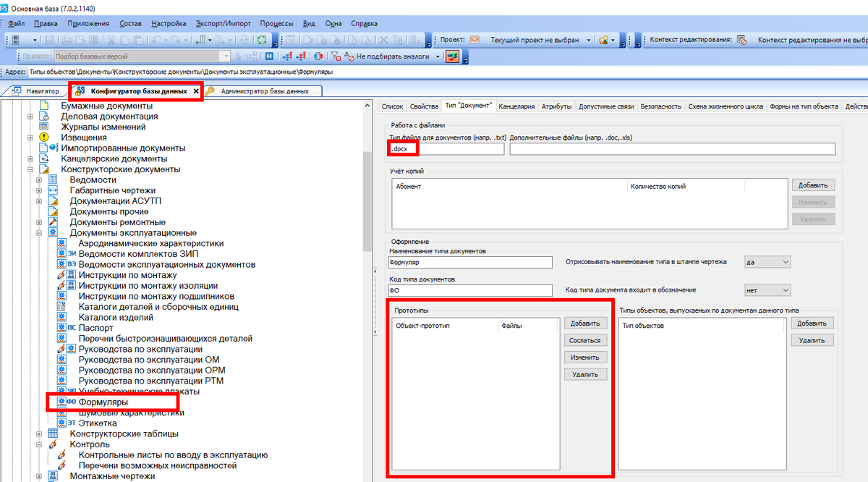Click the no-analogs icon before Не подбирать аналоги
Image resolution: width=868 pixels, height=482 pixels.
[x=350, y=56]
